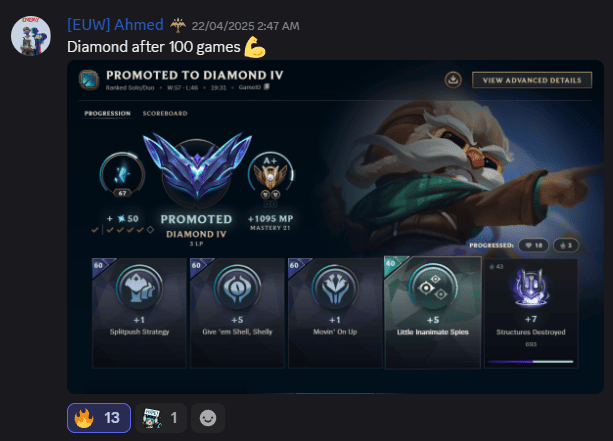The height and width of the screenshot is (441, 613).
Task: Click the role badge icon next to the username
Action: pyautogui.click(x=178, y=25)
